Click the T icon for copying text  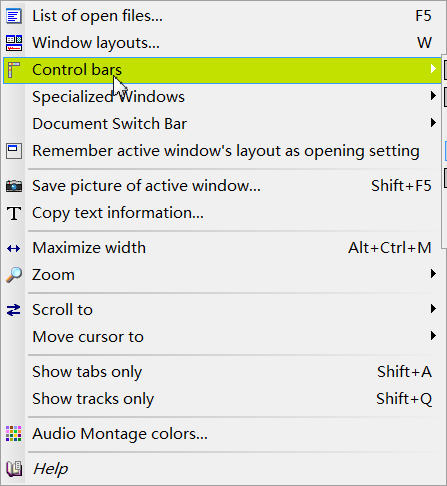pyautogui.click(x=14, y=213)
